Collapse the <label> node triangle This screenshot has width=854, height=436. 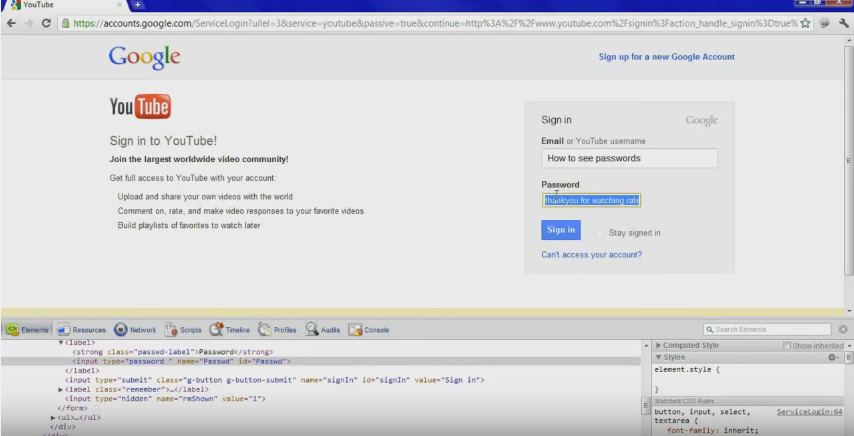(61, 342)
